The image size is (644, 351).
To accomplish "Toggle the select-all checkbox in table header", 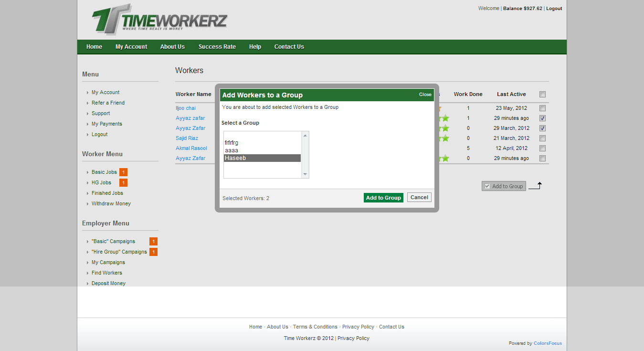I will coord(542,95).
